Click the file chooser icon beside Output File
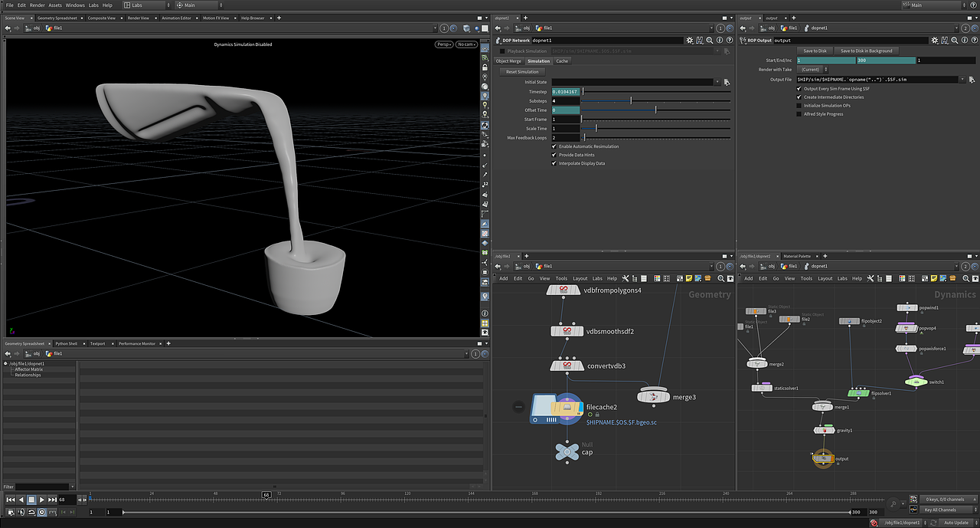Screen dimensions: 980x528 click(971, 80)
